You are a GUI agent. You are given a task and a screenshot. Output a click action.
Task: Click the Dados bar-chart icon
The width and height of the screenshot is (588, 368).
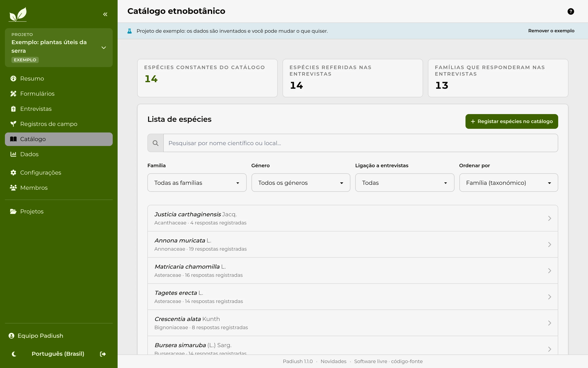click(13, 154)
